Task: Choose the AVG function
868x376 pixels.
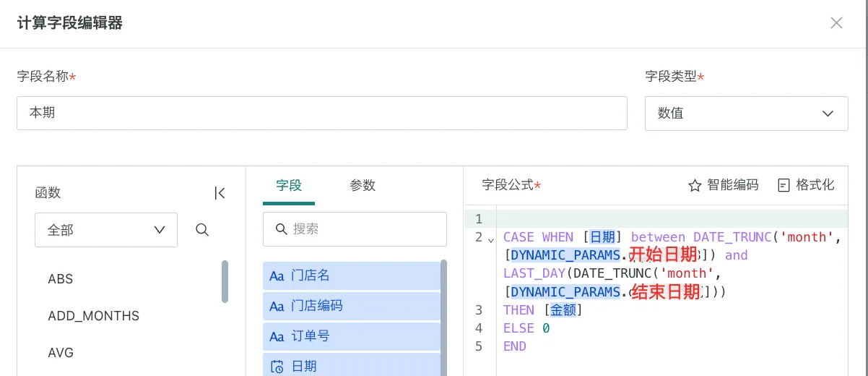Action: (61, 353)
